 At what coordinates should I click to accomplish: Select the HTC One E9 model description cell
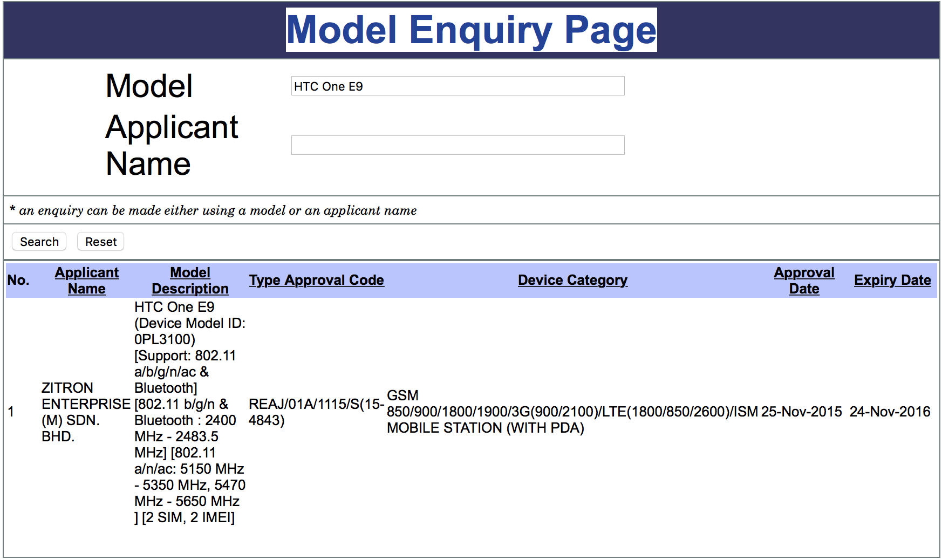(x=190, y=412)
